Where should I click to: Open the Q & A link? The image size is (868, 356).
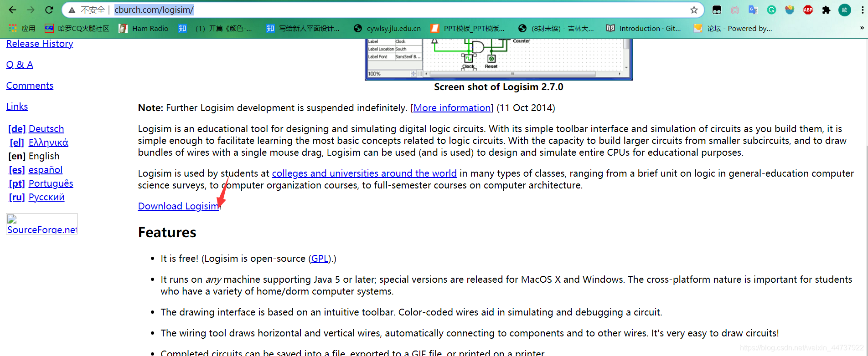point(20,65)
